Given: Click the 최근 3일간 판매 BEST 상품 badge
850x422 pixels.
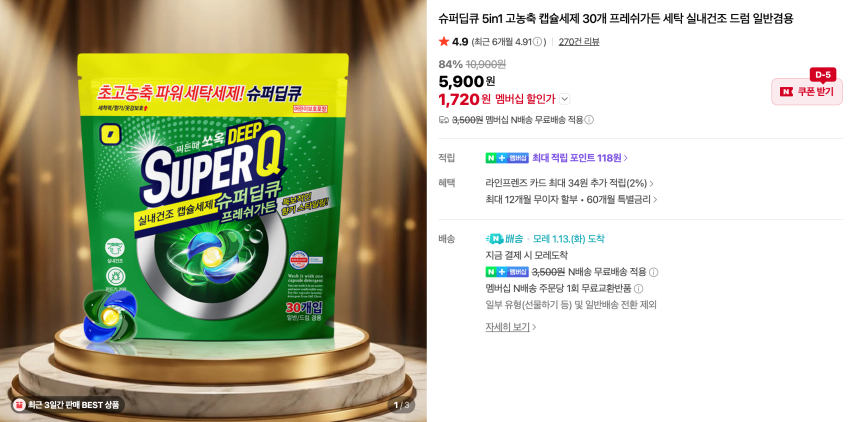Looking at the screenshot, I should click(x=68, y=405).
